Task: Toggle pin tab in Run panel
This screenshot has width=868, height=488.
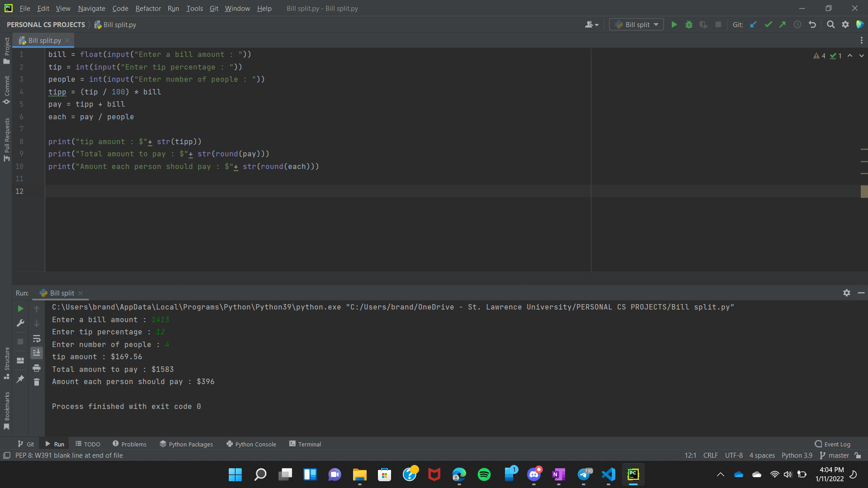Action: tap(20, 379)
